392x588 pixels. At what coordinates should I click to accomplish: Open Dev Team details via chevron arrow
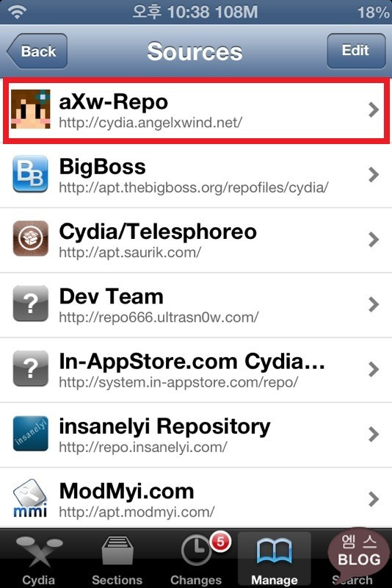pyautogui.click(x=373, y=304)
